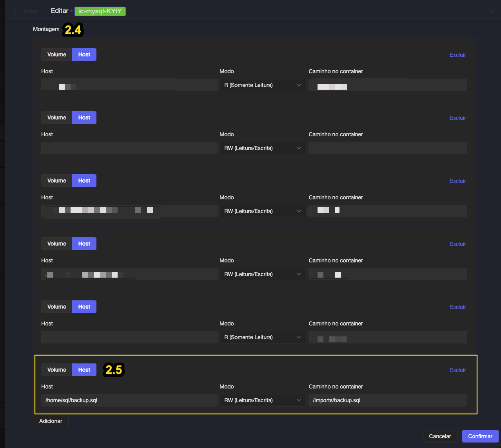Click container path field with /imports/backup.sql
The height and width of the screenshot is (448, 501).
pyautogui.click(x=387, y=400)
